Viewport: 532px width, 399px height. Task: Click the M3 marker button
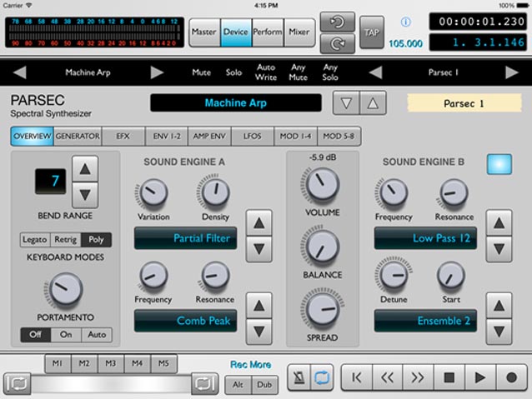[x=111, y=363]
